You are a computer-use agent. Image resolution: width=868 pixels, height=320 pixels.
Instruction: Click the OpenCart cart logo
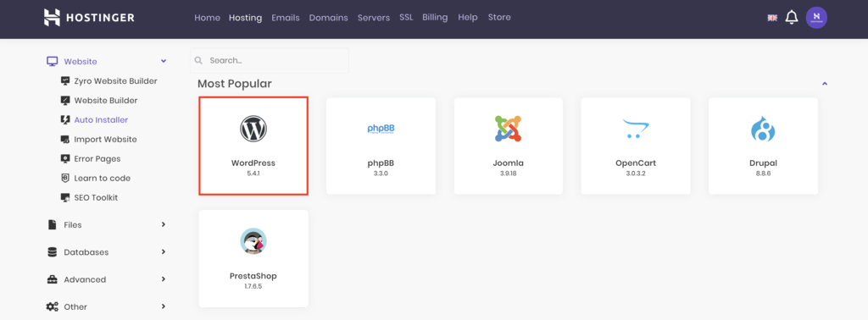[x=636, y=129]
